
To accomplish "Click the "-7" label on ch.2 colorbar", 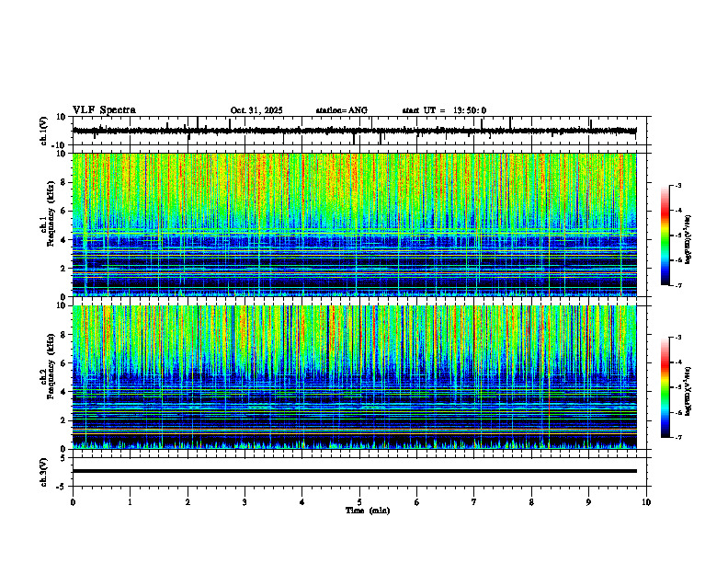I will click(677, 438).
